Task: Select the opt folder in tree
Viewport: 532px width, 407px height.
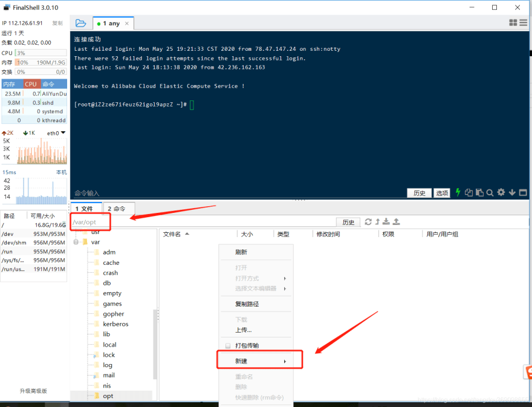Action: click(x=108, y=396)
